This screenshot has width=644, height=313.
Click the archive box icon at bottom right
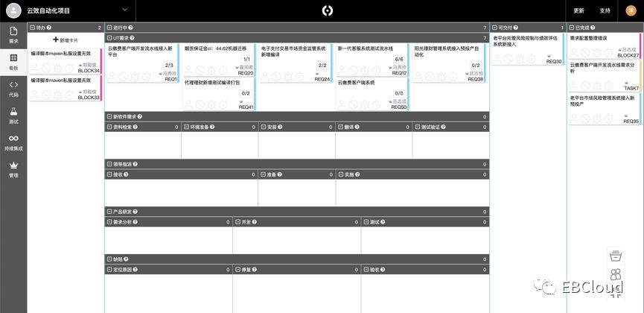615,256
